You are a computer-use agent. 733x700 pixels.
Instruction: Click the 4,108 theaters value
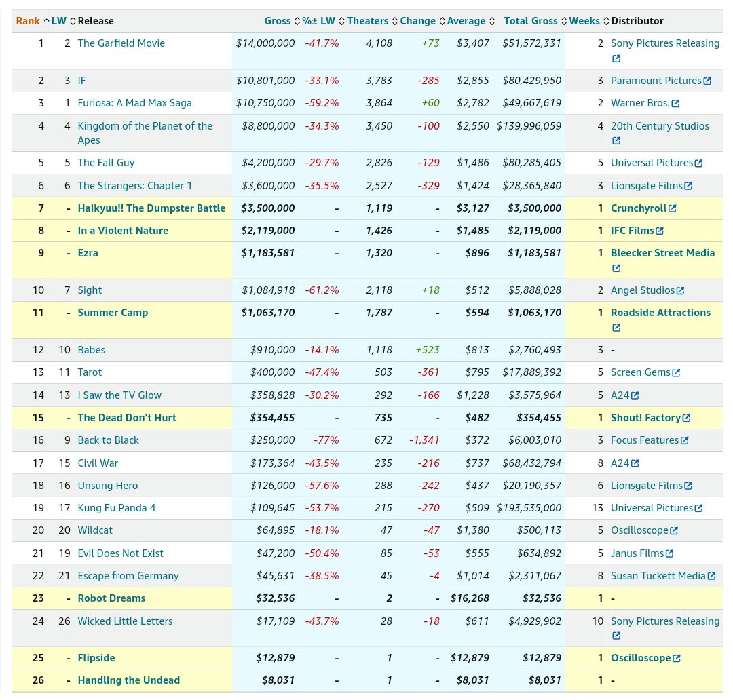[x=379, y=43]
